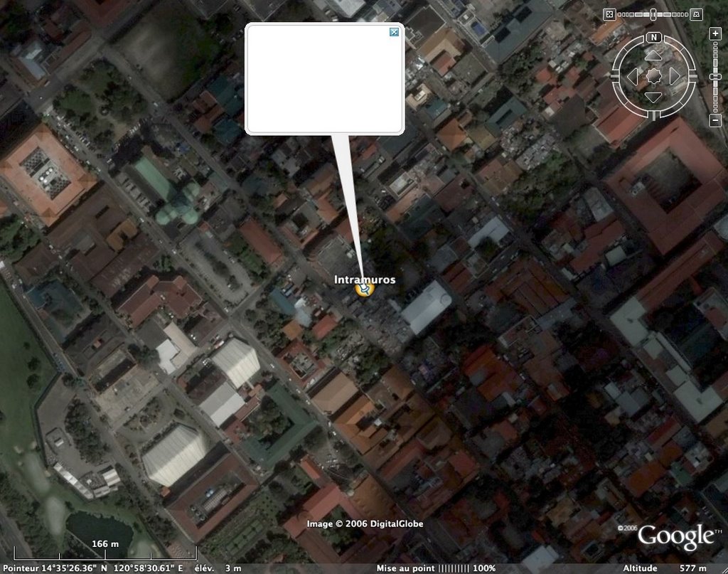Click the center joystick of the compass
728x574 pixels.
coord(653,77)
